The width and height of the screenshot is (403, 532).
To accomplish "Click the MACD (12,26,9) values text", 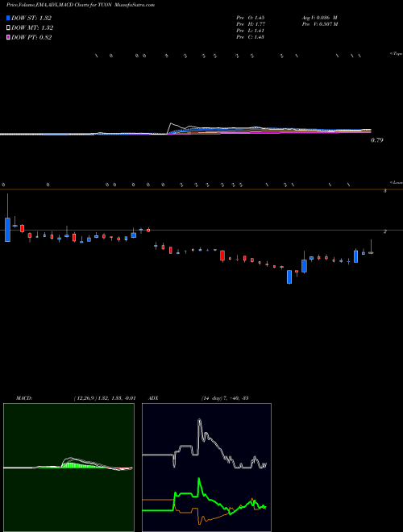I will 105,398.
